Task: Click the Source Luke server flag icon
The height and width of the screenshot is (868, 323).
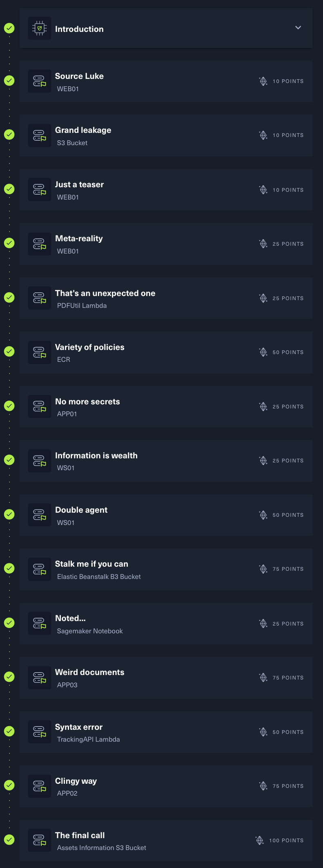Action: (40, 81)
